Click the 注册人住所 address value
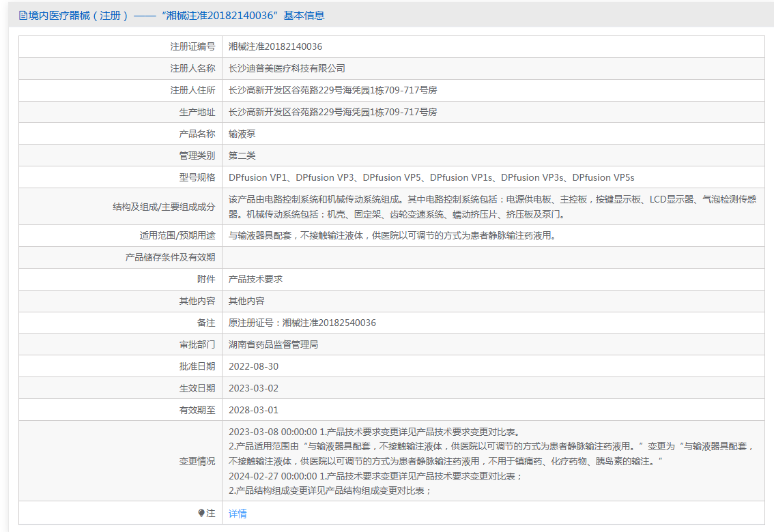Viewport: 774px width, 532px height. [x=332, y=90]
